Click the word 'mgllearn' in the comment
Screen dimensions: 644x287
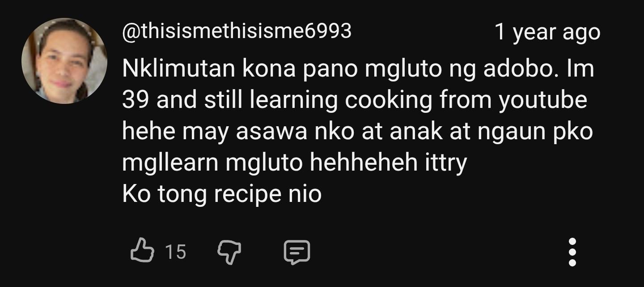click(170, 163)
